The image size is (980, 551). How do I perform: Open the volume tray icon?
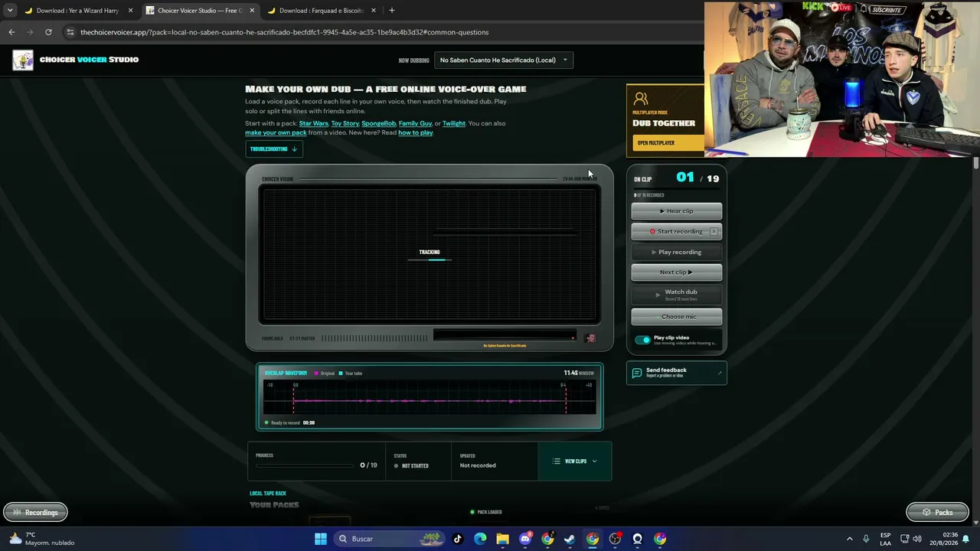[917, 539]
